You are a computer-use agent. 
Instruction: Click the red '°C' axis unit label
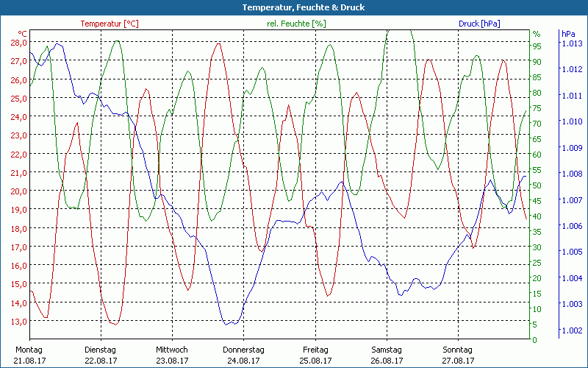[x=23, y=34]
